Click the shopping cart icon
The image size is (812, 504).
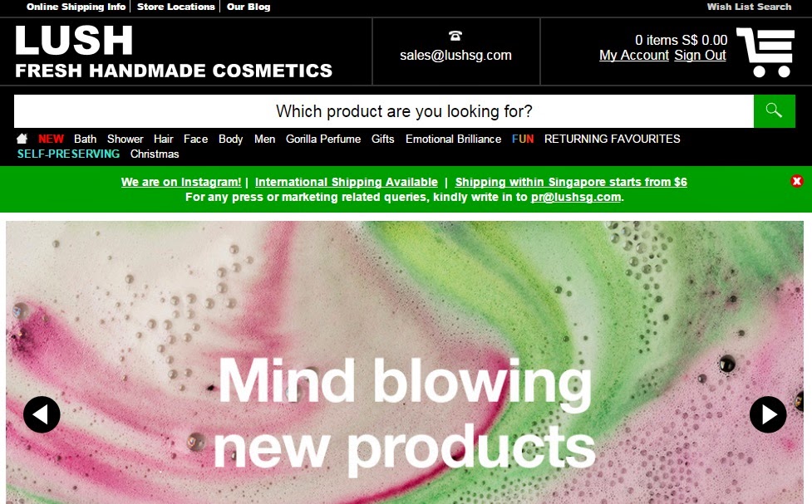765,52
